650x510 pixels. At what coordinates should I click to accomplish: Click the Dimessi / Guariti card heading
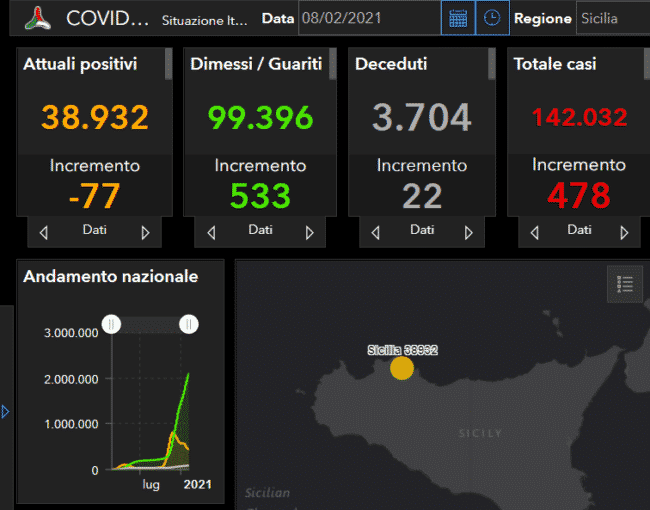click(x=256, y=64)
